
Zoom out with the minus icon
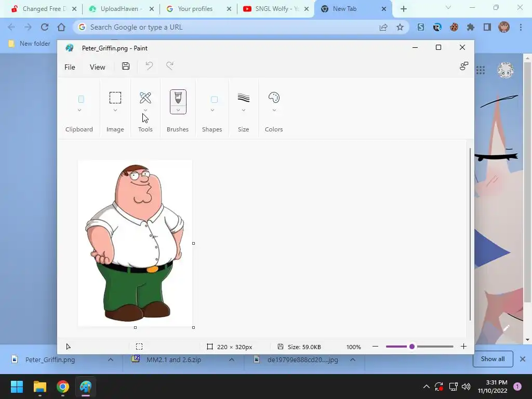click(x=375, y=347)
